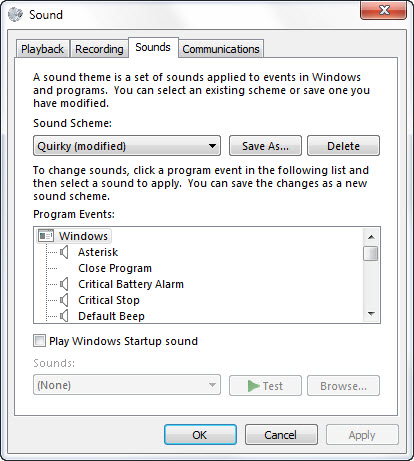414x461 pixels.
Task: Click scroll down arrow in Program Events list
Action: click(371, 314)
